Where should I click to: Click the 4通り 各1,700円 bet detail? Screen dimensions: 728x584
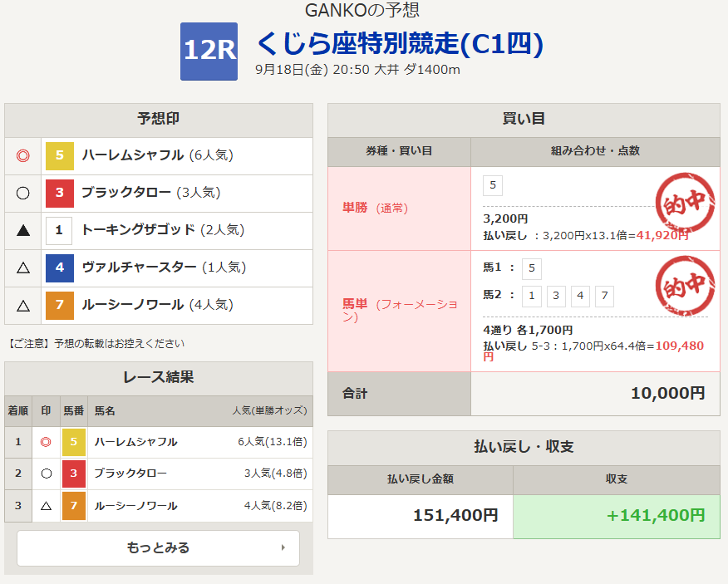coord(528,330)
